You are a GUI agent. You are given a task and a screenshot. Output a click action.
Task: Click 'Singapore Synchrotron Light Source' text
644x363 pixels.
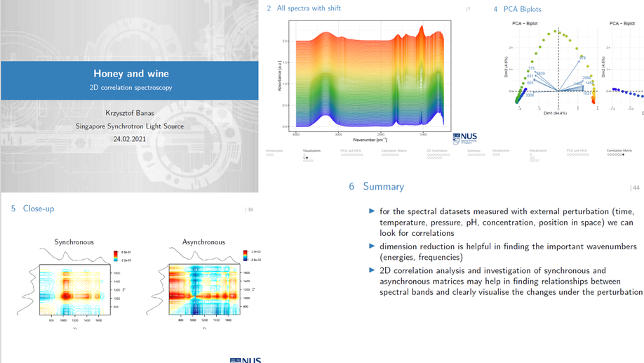(x=130, y=126)
